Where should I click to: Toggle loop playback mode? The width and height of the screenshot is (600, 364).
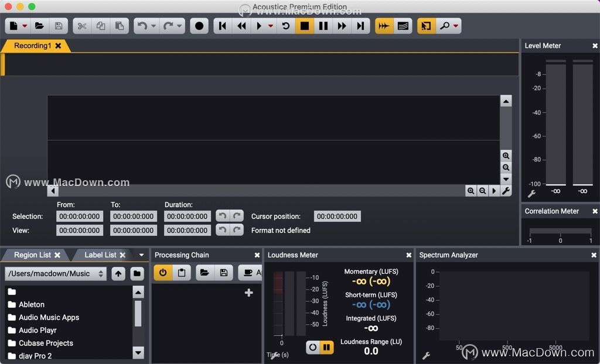click(286, 26)
